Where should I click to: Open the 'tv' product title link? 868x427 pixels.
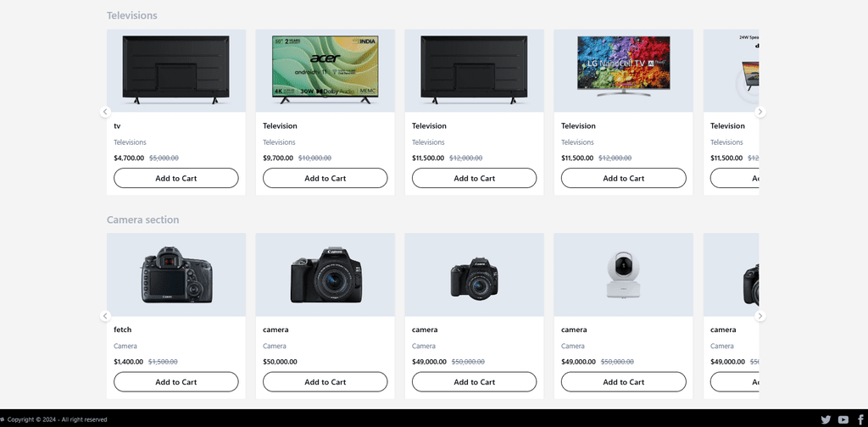(117, 126)
